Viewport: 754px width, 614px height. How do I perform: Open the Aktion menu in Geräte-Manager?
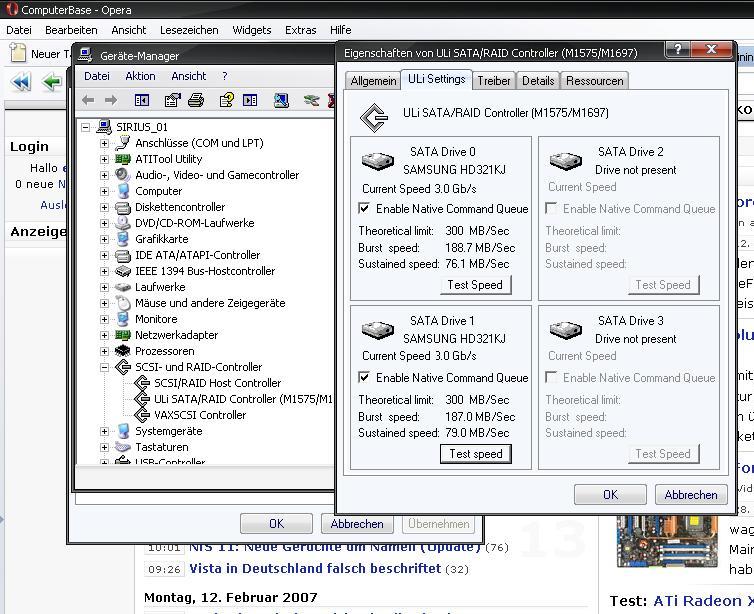click(x=140, y=76)
